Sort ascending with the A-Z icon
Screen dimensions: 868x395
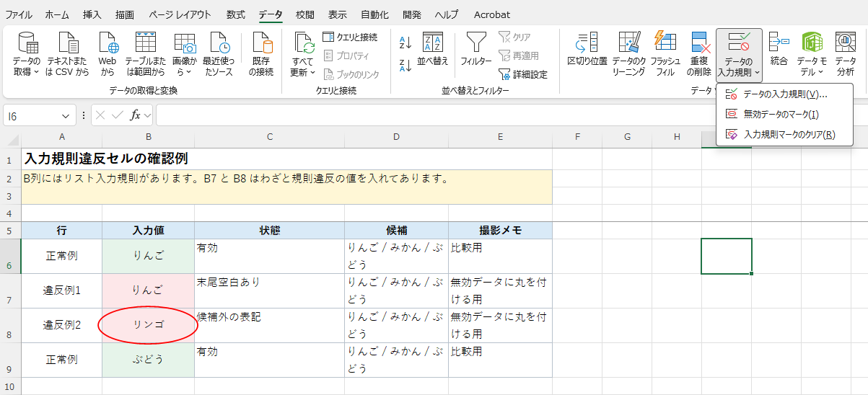(405, 43)
